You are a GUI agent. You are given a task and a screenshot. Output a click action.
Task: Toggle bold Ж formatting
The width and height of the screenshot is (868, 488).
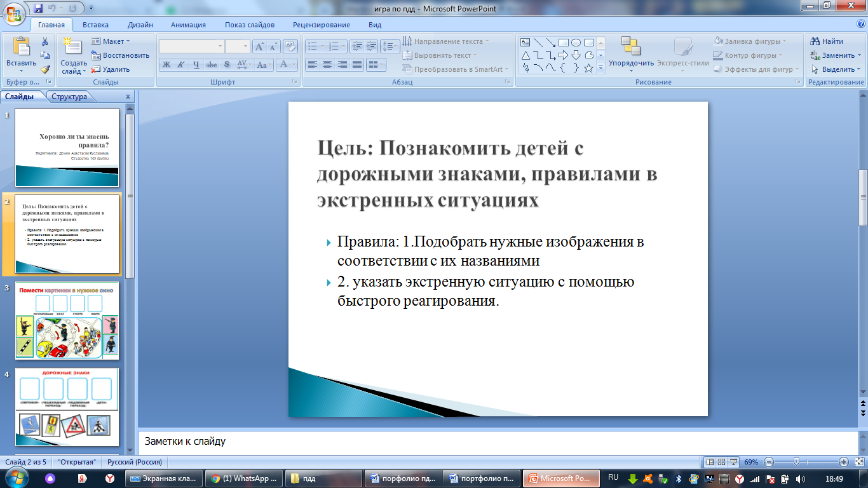click(x=166, y=64)
